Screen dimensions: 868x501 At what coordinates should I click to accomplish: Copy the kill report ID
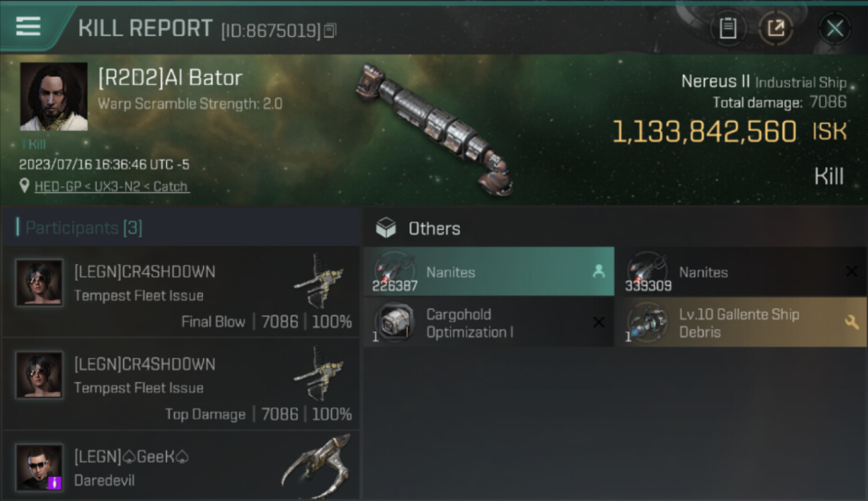pos(330,31)
